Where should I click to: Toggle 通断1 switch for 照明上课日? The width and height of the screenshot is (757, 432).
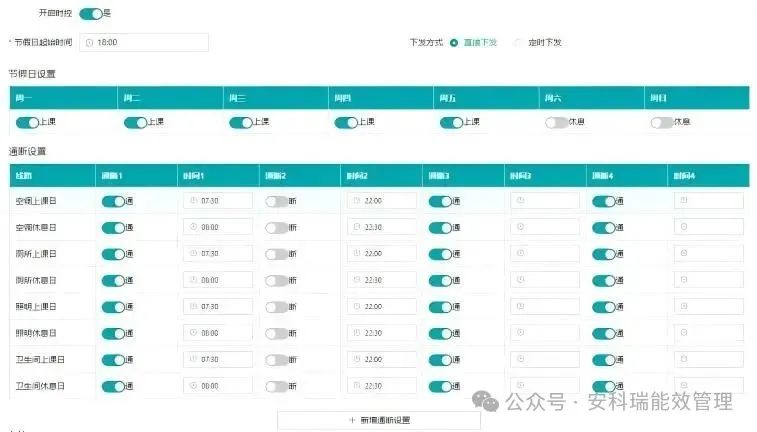click(x=113, y=307)
